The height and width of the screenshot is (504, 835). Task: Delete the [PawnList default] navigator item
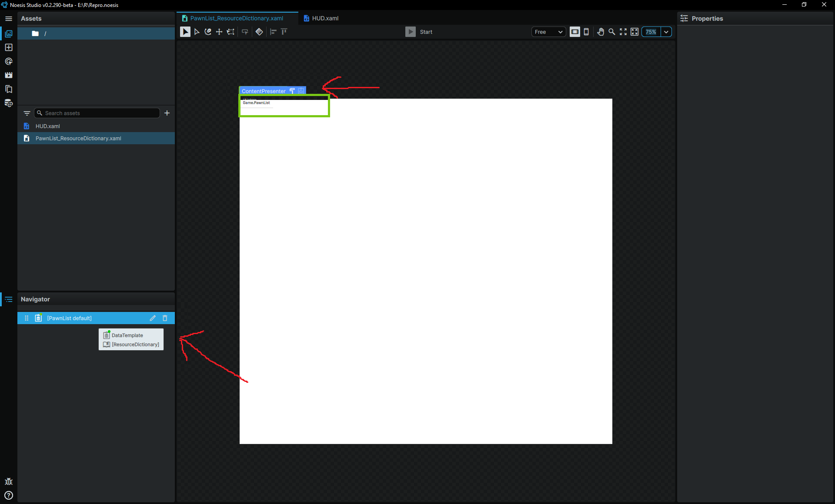(x=165, y=318)
